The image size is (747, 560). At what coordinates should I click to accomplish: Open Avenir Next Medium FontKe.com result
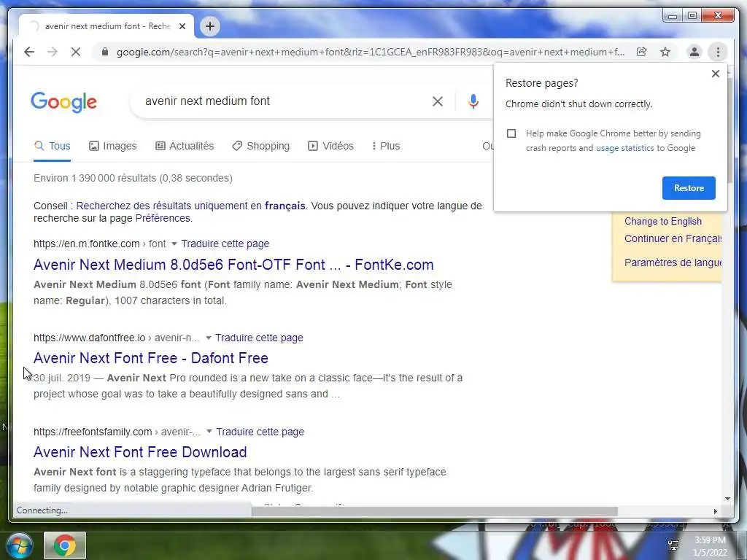tap(233, 265)
